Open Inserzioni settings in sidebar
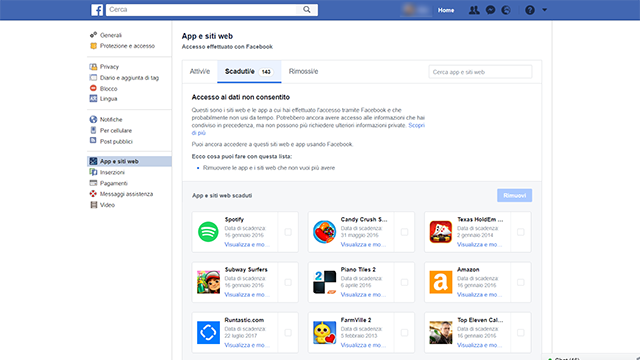640x360 pixels. click(x=112, y=172)
